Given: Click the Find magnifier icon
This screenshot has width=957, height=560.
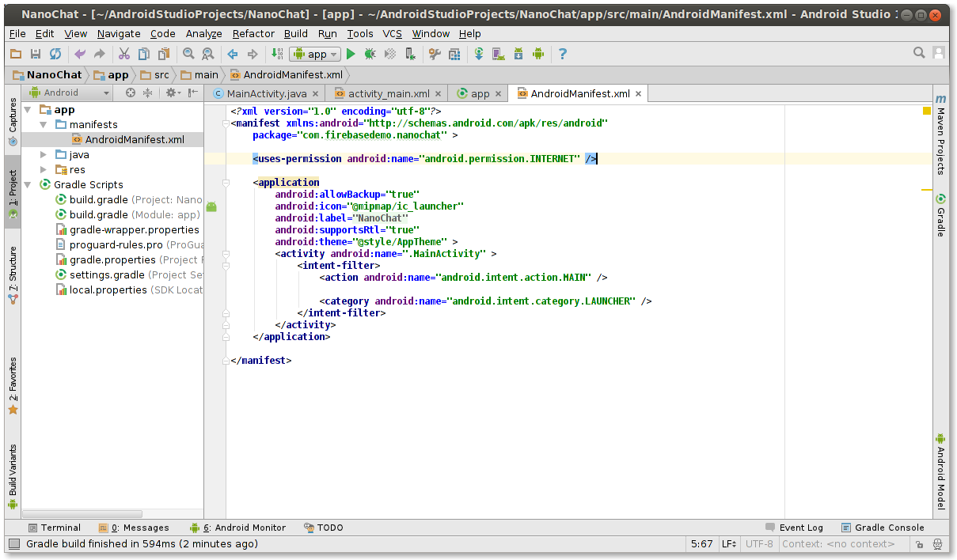Looking at the screenshot, I should point(188,54).
